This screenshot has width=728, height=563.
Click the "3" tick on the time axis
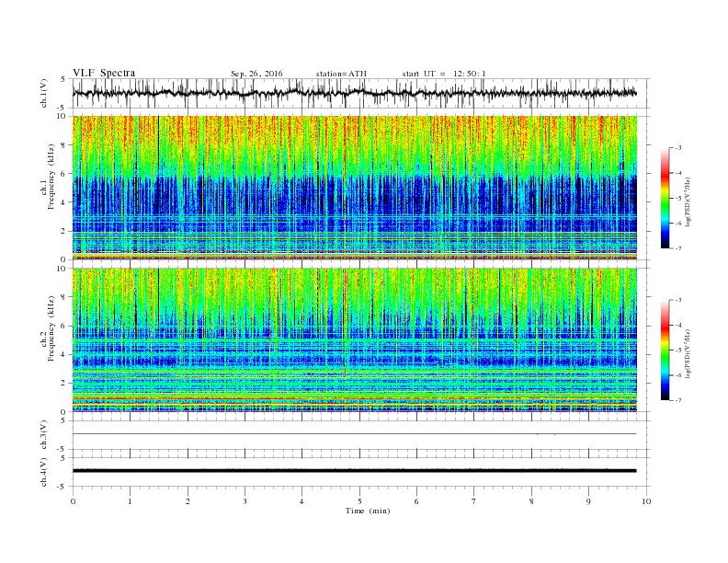point(245,501)
